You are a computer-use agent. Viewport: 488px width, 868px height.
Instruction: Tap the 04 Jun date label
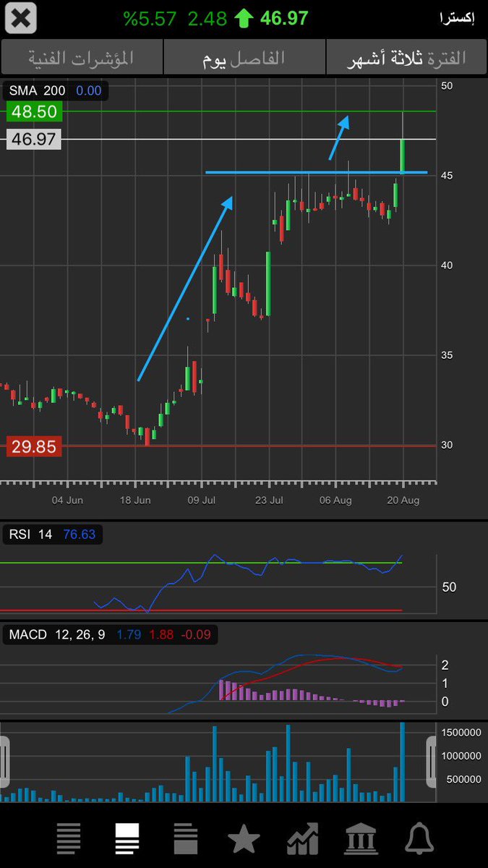point(68,501)
